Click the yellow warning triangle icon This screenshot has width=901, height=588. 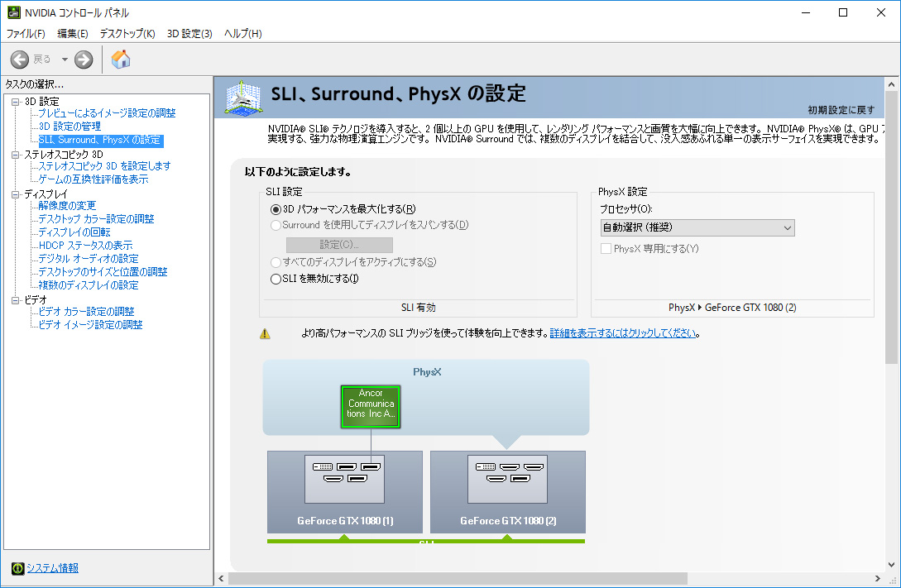[265, 333]
